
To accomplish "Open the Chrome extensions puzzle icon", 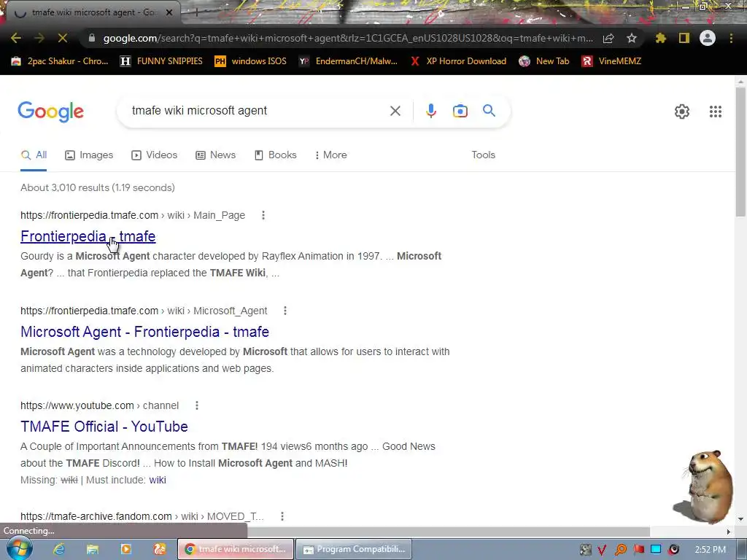I will [x=660, y=38].
